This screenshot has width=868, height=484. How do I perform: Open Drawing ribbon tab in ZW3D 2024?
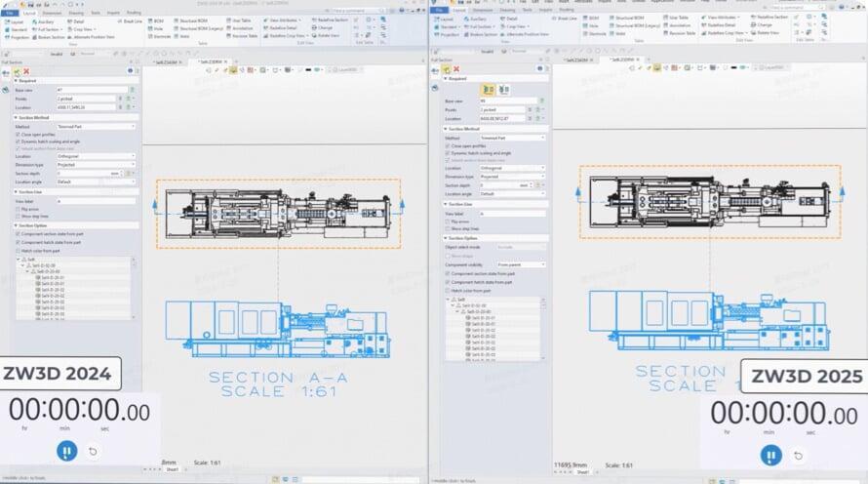coord(76,13)
